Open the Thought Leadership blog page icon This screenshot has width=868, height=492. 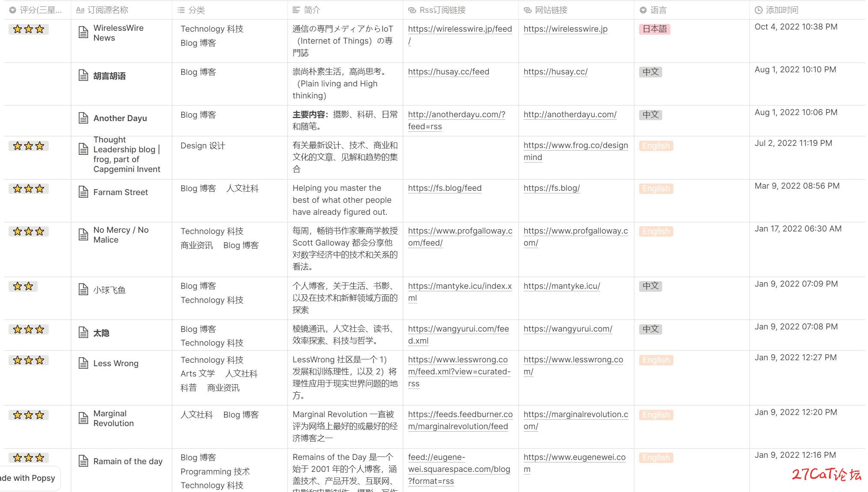point(83,149)
